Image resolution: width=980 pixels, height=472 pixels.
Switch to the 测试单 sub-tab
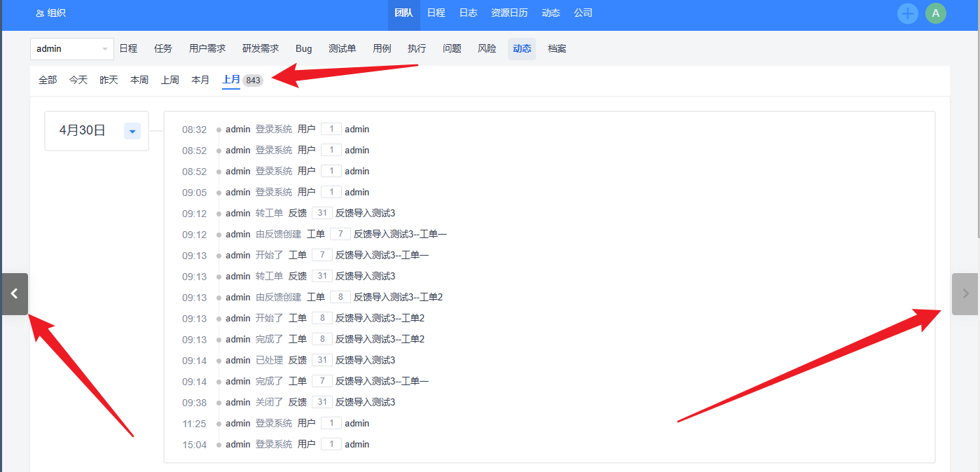click(x=342, y=49)
